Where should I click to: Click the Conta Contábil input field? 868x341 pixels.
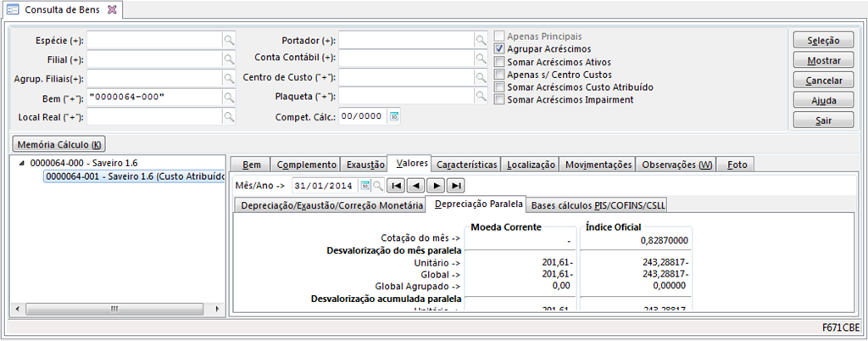click(407, 57)
